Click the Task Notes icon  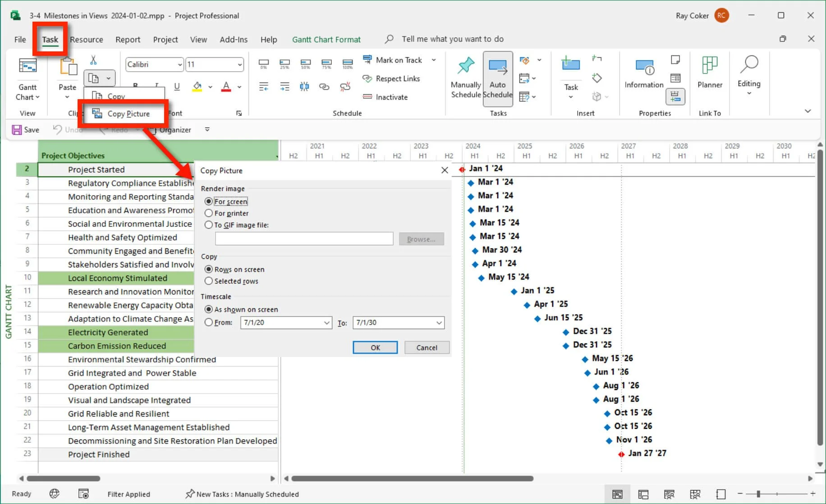click(675, 60)
